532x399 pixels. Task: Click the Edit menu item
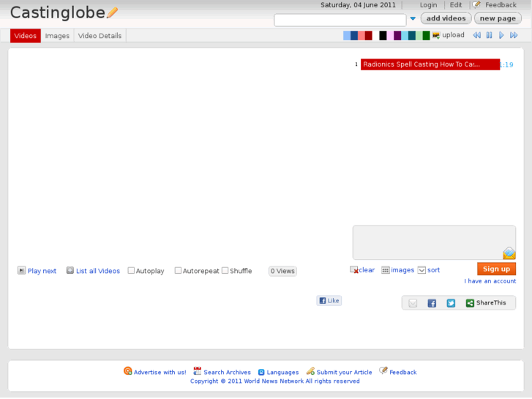(x=456, y=5)
